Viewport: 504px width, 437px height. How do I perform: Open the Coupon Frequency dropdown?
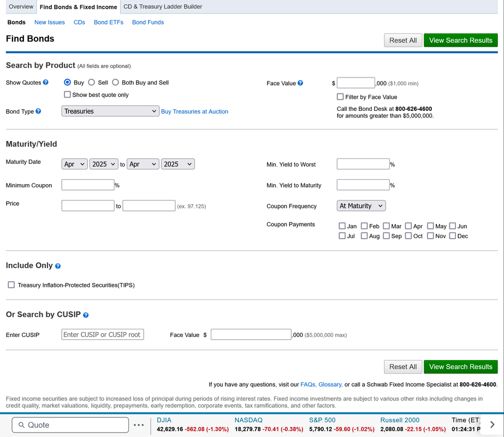pyautogui.click(x=361, y=206)
